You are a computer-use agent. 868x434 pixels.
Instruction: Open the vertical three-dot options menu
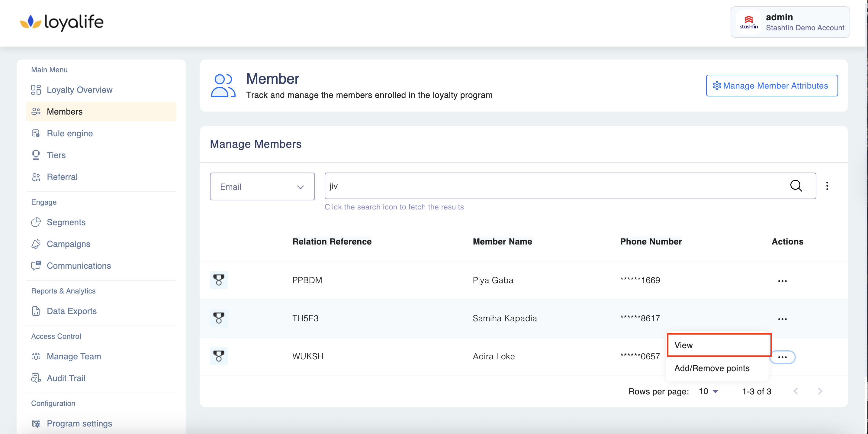tap(827, 186)
